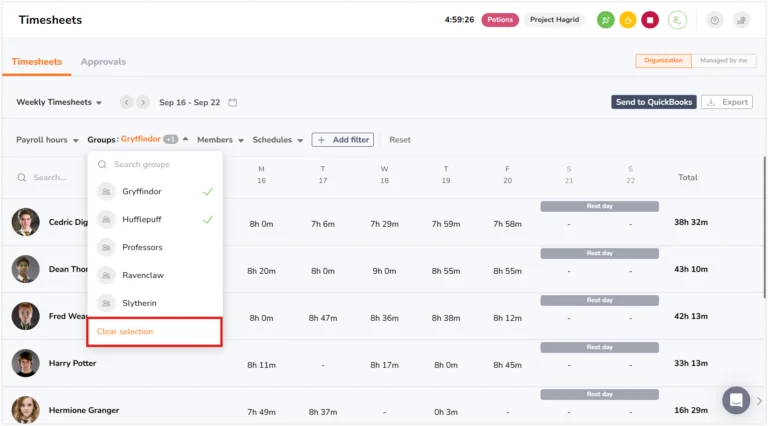Click the Sep 16 - Sep 22 date range
This screenshot has width=768, height=426.
click(190, 102)
